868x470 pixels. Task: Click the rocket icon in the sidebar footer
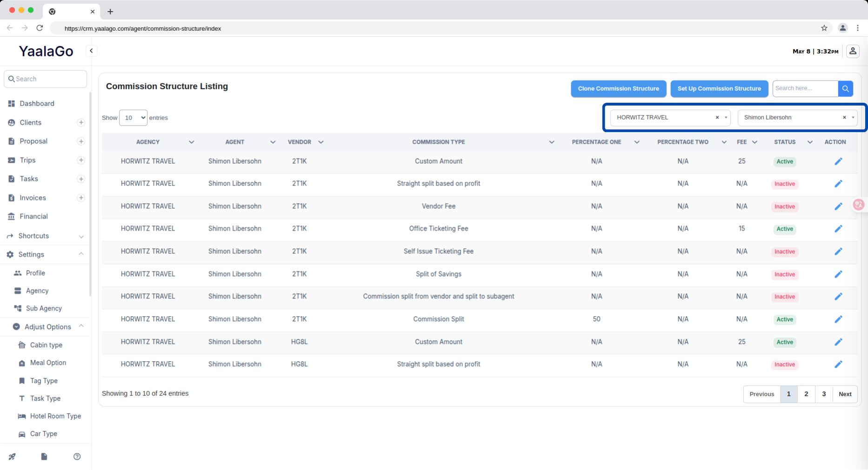[x=12, y=457]
